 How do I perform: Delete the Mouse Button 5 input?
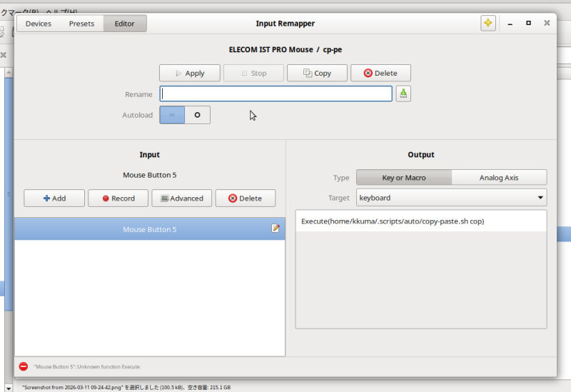pyautogui.click(x=245, y=198)
